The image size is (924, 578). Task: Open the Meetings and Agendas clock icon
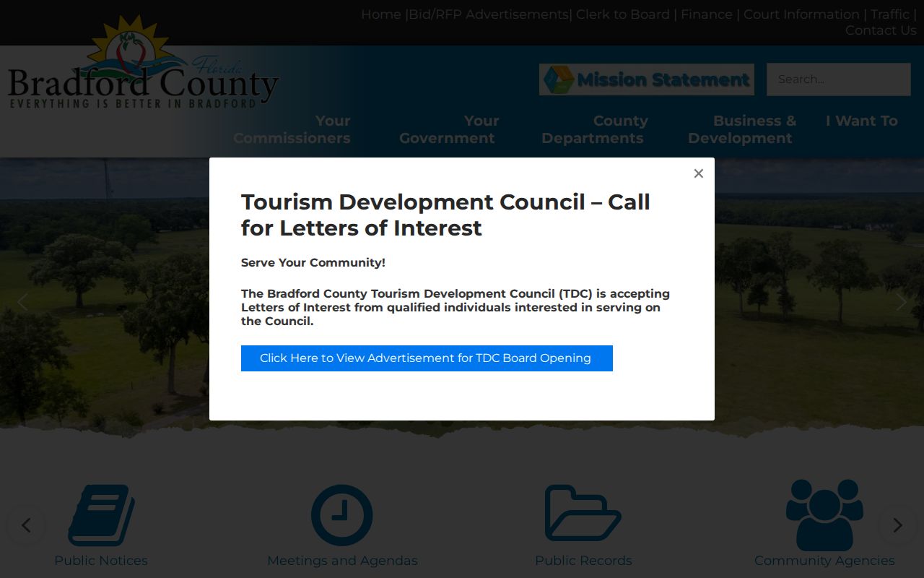(x=342, y=514)
